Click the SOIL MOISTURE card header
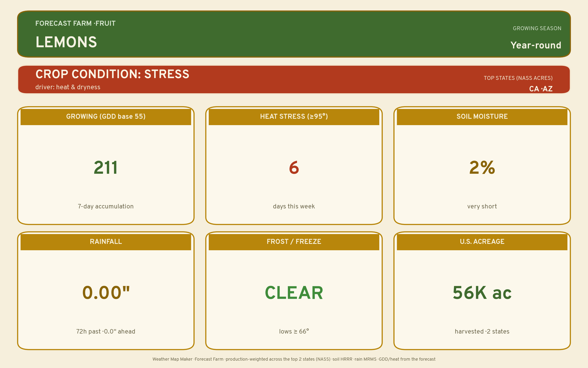Screen dimensions: 588x368 [x=482, y=117]
